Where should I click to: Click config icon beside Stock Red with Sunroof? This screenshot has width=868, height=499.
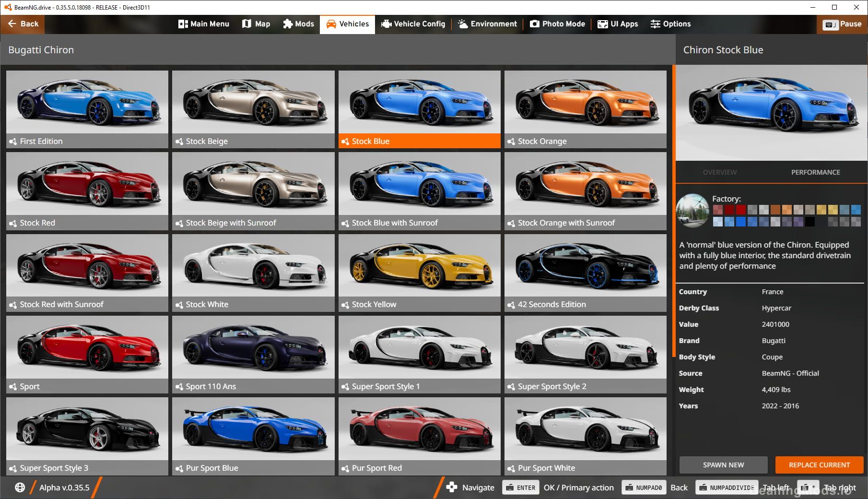(x=13, y=305)
